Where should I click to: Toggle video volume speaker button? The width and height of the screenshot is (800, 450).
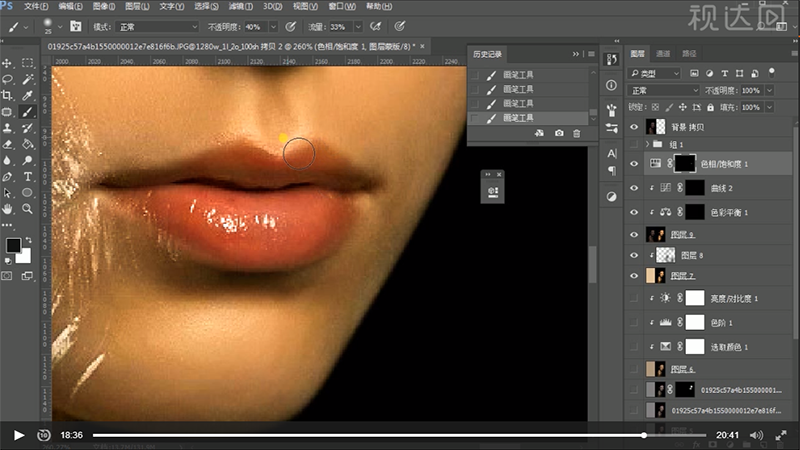(x=756, y=435)
